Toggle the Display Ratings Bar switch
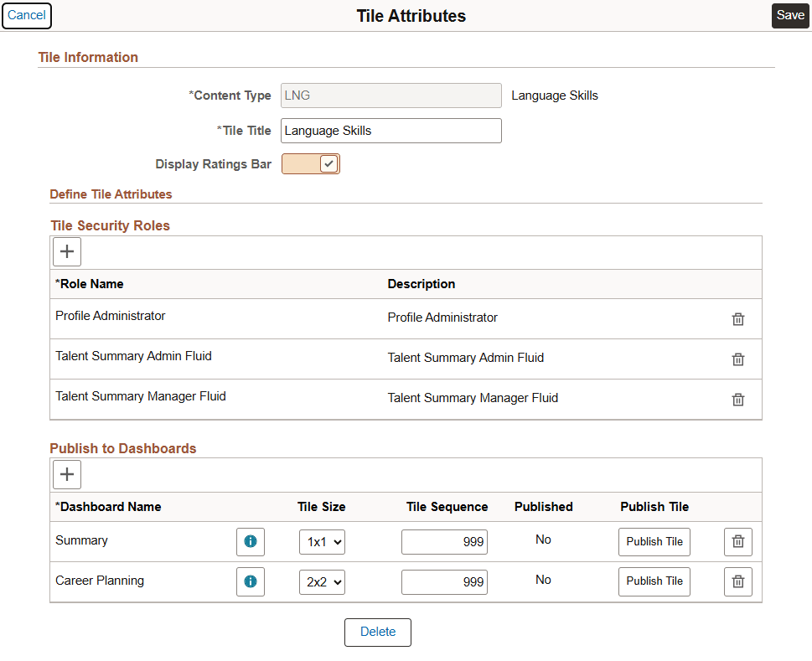The width and height of the screenshot is (812, 661). [x=311, y=164]
